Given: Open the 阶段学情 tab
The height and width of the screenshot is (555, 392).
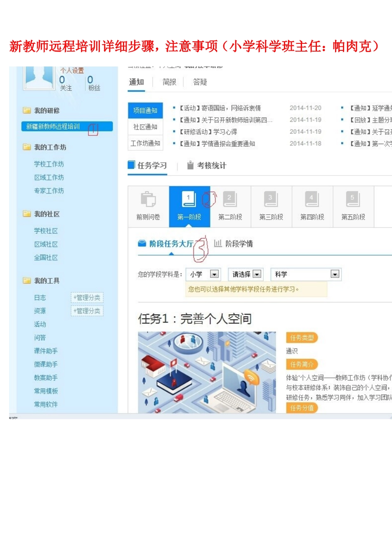Looking at the screenshot, I should click(x=234, y=244).
